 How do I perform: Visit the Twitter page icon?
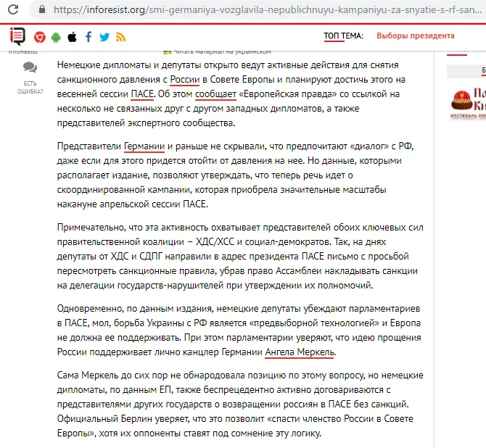(104, 37)
